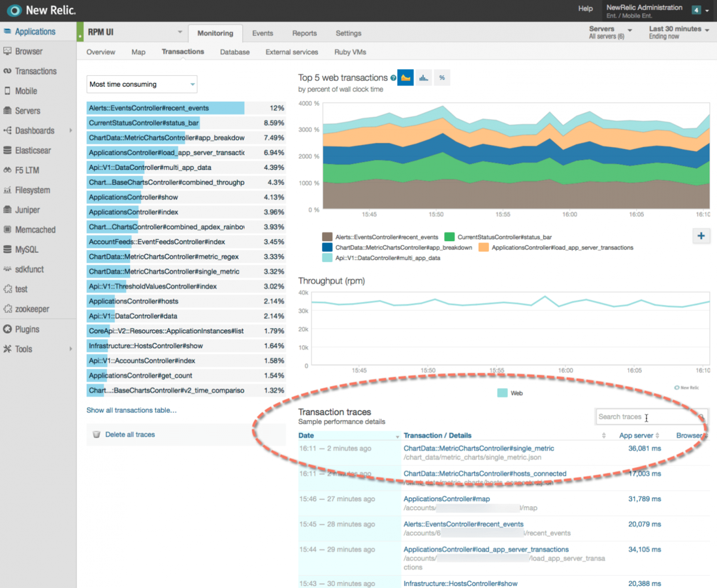The height and width of the screenshot is (588, 717).
Task: Toggle ApplicationsController#load_app_server_transactions orange swatch
Action: point(483,247)
